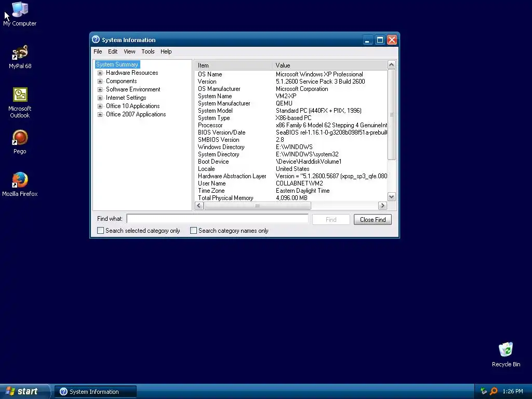Image resolution: width=532 pixels, height=399 pixels.
Task: Select the BIOS Version/Date row
Action: click(x=291, y=132)
